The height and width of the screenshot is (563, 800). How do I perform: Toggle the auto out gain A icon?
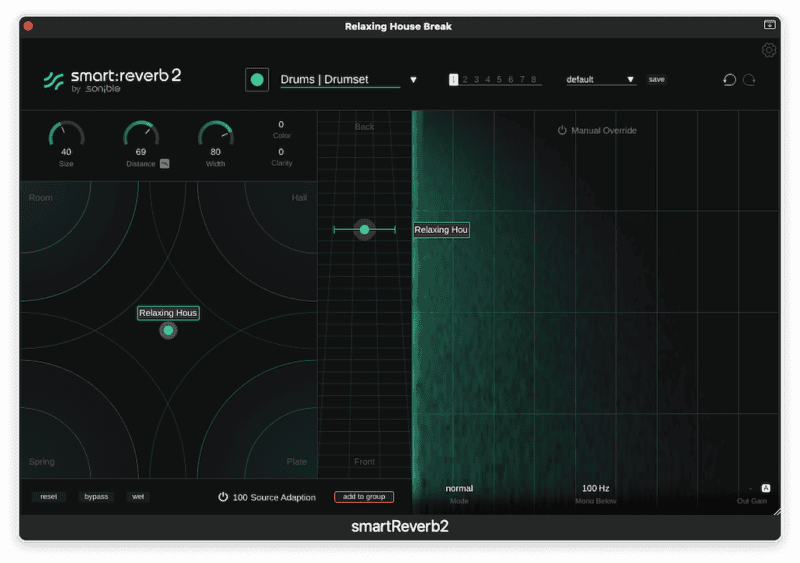click(765, 488)
